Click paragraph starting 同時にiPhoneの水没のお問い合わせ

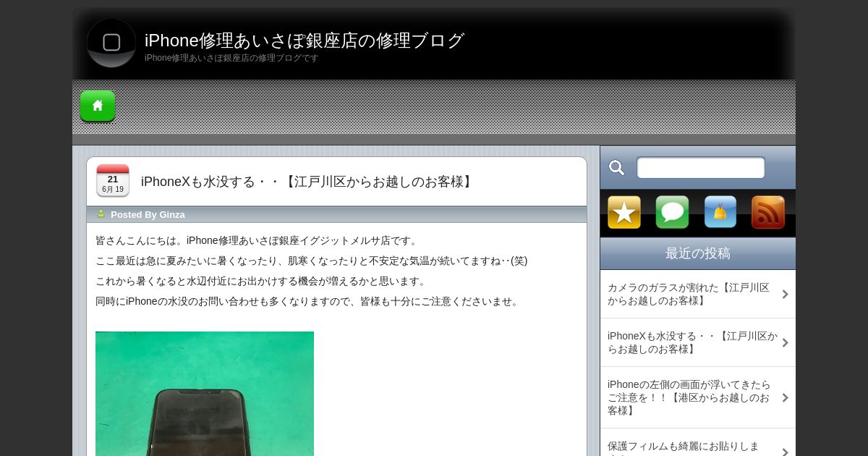click(309, 301)
